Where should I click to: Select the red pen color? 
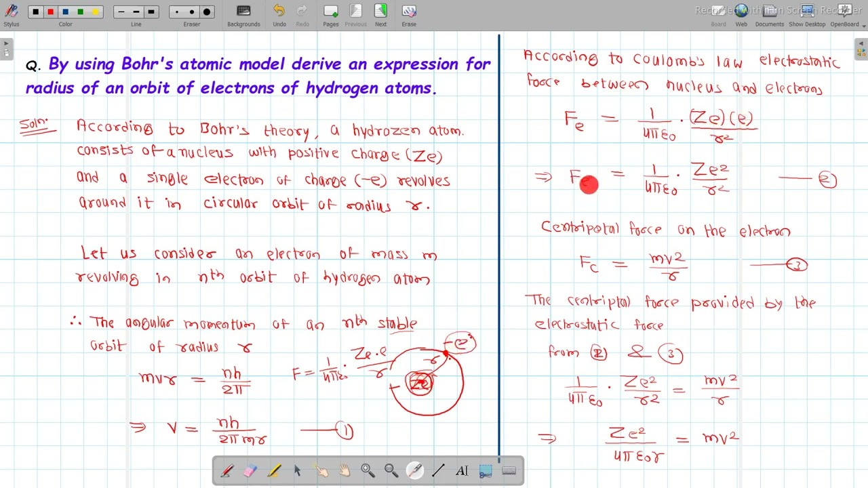tap(50, 12)
